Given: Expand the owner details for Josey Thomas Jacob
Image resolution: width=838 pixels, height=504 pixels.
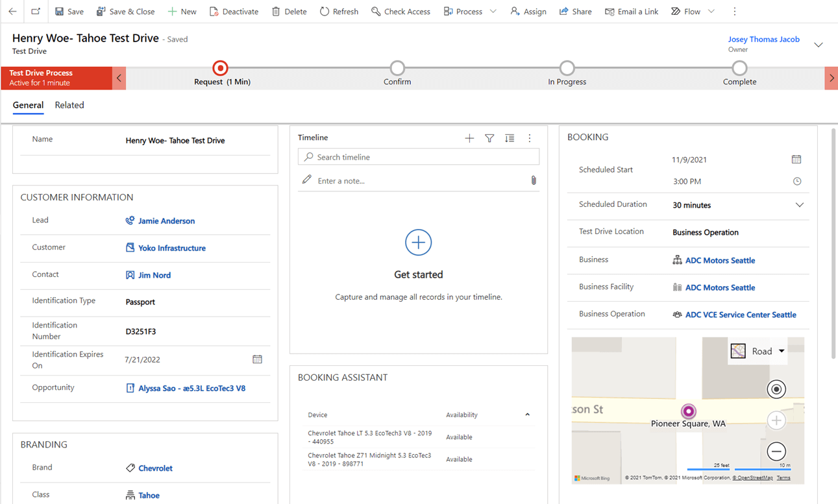Looking at the screenshot, I should [817, 44].
